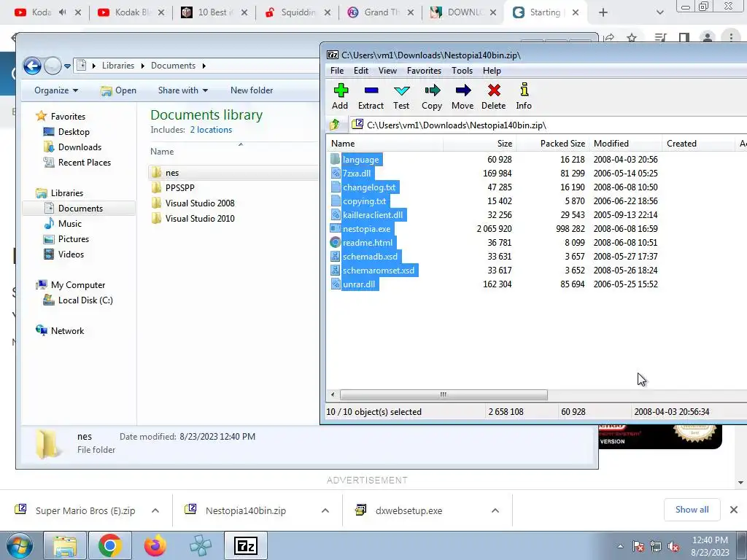The height and width of the screenshot is (560, 747).
Task: Expand options for dxwebsetup.exe download
Action: click(x=495, y=510)
